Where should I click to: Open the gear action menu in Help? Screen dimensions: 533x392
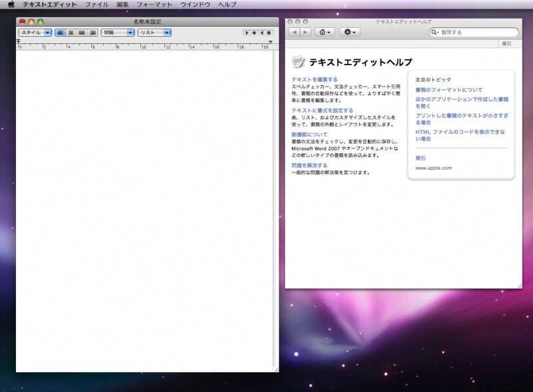pos(348,32)
